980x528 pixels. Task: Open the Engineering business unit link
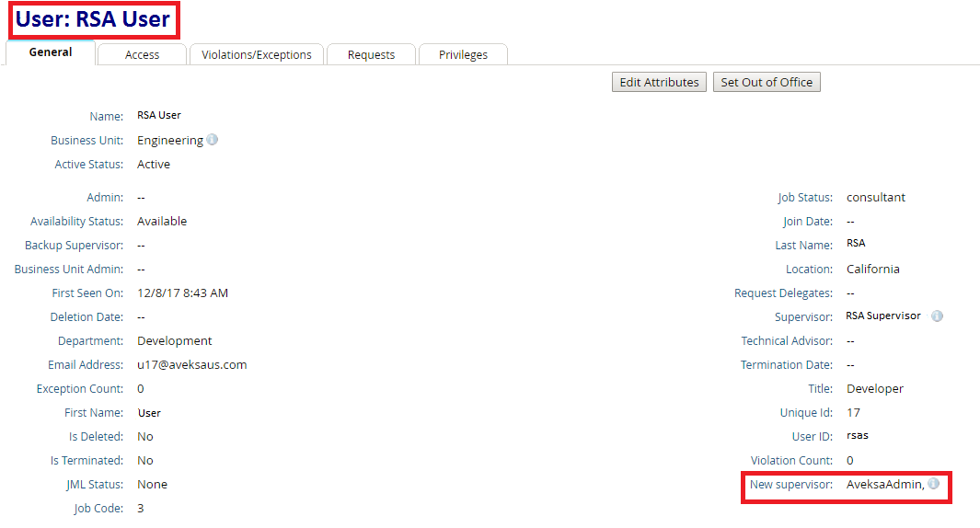(169, 141)
